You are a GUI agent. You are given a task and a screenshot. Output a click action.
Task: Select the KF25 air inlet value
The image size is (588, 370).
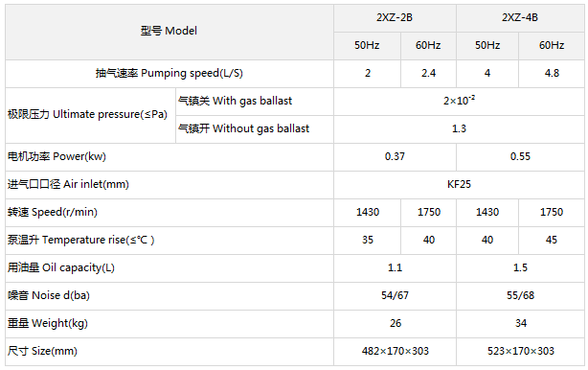(459, 185)
